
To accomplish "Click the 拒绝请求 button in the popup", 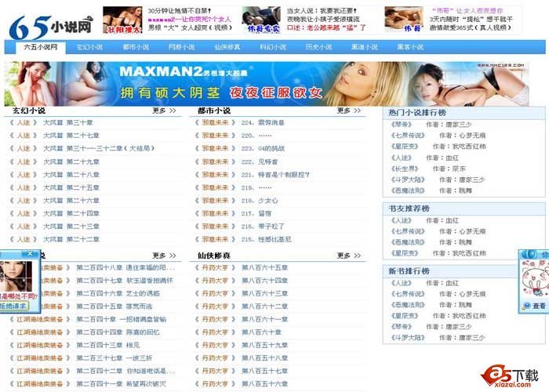I will click(x=13, y=307).
